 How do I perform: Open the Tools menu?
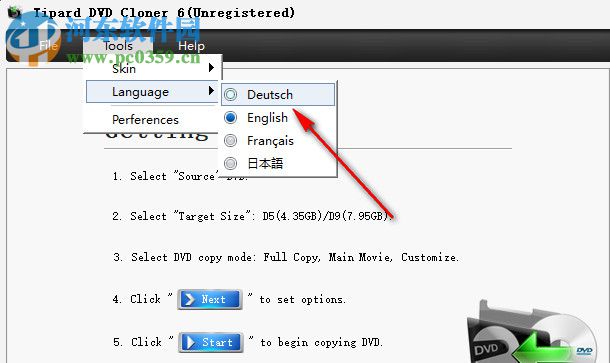click(x=118, y=46)
